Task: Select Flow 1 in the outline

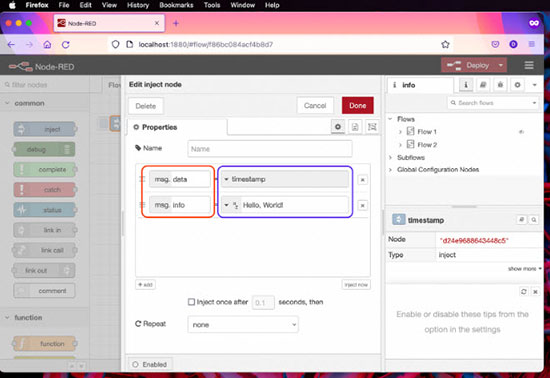Action: click(427, 132)
